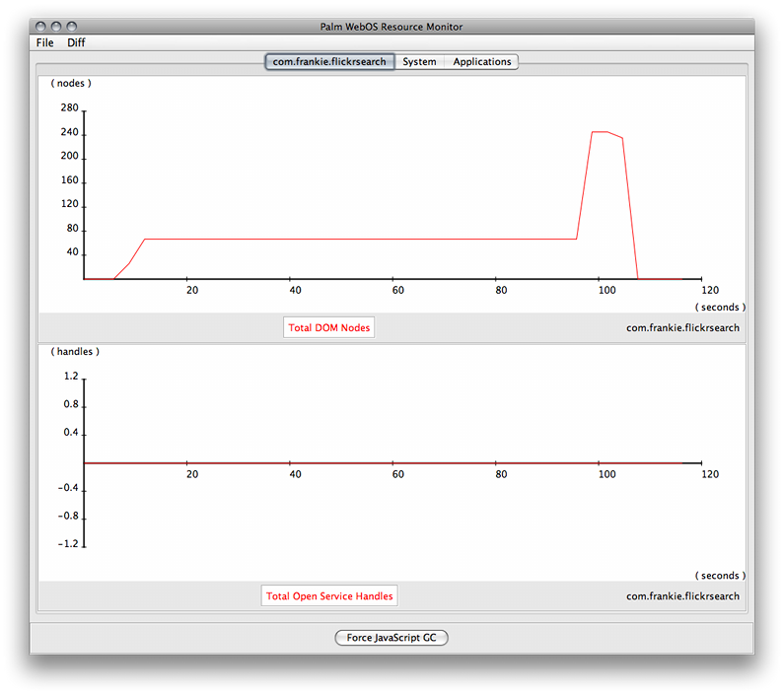
Task: Zoom the window with the title bar button
Action: click(x=71, y=27)
